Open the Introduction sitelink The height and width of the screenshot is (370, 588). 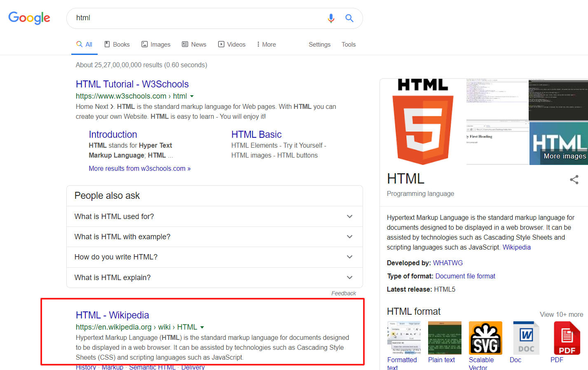pyautogui.click(x=113, y=134)
